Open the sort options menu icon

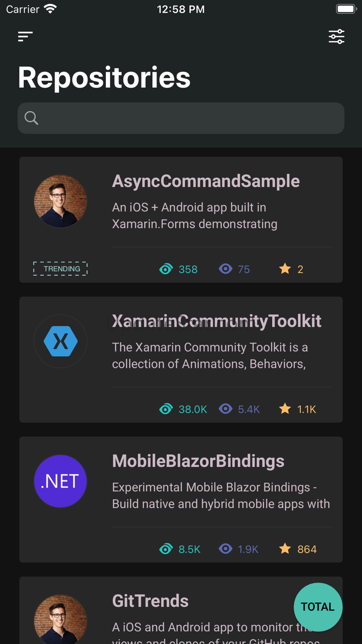pyautogui.click(x=25, y=36)
